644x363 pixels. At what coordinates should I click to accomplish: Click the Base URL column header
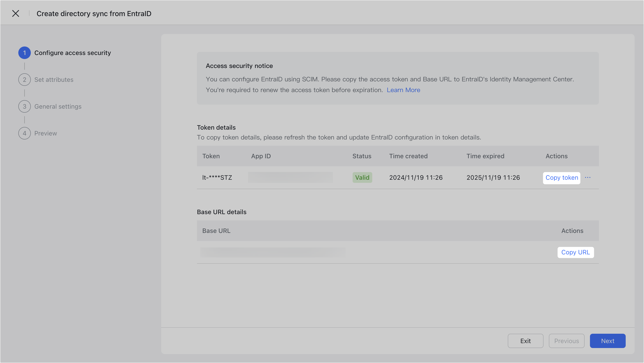[216, 230]
